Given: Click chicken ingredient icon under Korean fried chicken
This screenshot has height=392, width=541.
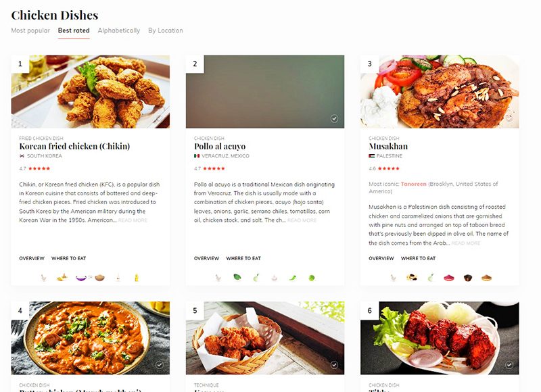Looking at the screenshot, I should (43, 278).
